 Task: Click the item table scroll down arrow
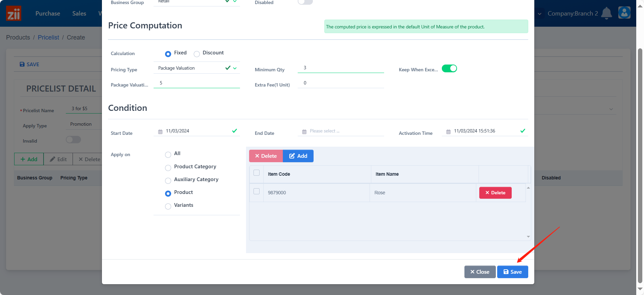click(528, 237)
